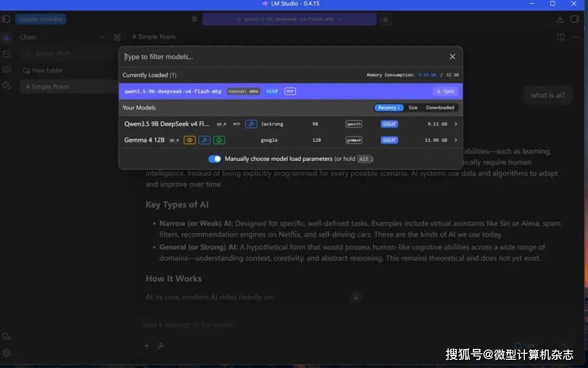Open the Developer terminal sidebar icon
The image size is (588, 368).
coord(7,53)
